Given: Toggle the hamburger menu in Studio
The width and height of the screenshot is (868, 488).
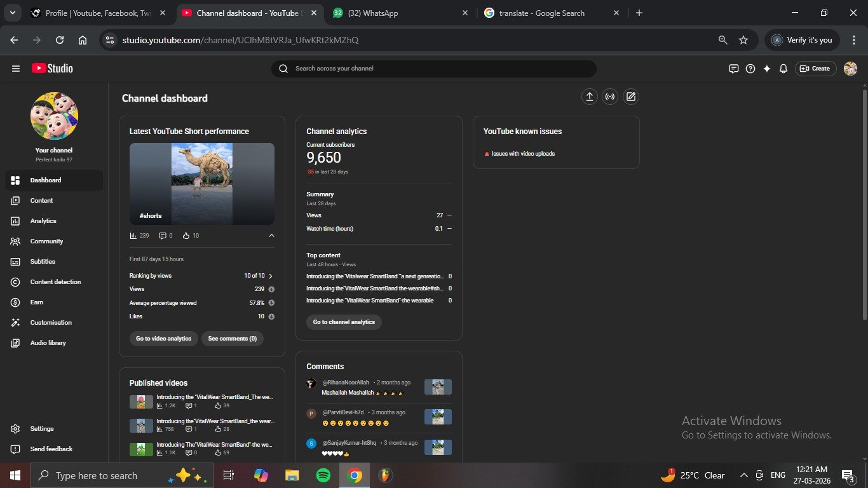Looking at the screenshot, I should 16,69.
